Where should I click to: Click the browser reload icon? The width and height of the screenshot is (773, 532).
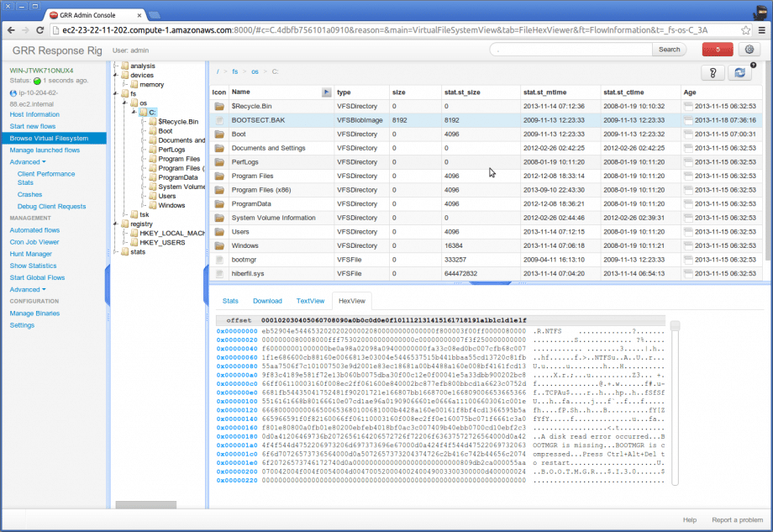[39, 29]
